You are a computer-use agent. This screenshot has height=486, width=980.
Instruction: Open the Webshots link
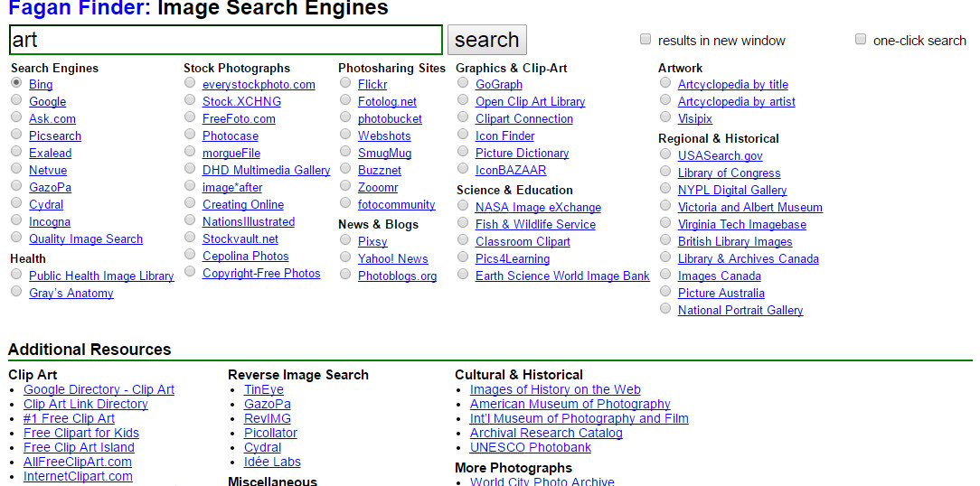[384, 136]
